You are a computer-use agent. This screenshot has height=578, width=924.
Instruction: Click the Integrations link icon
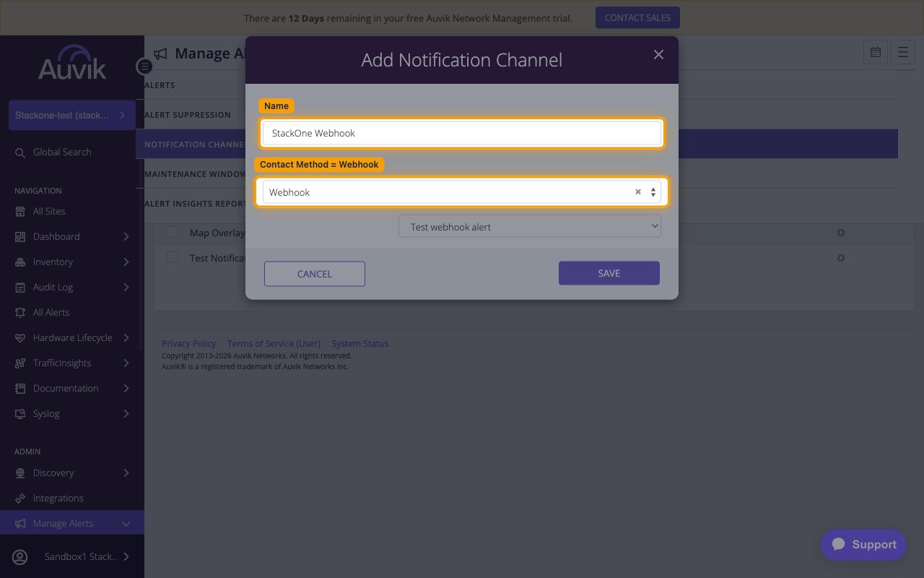pyautogui.click(x=20, y=499)
